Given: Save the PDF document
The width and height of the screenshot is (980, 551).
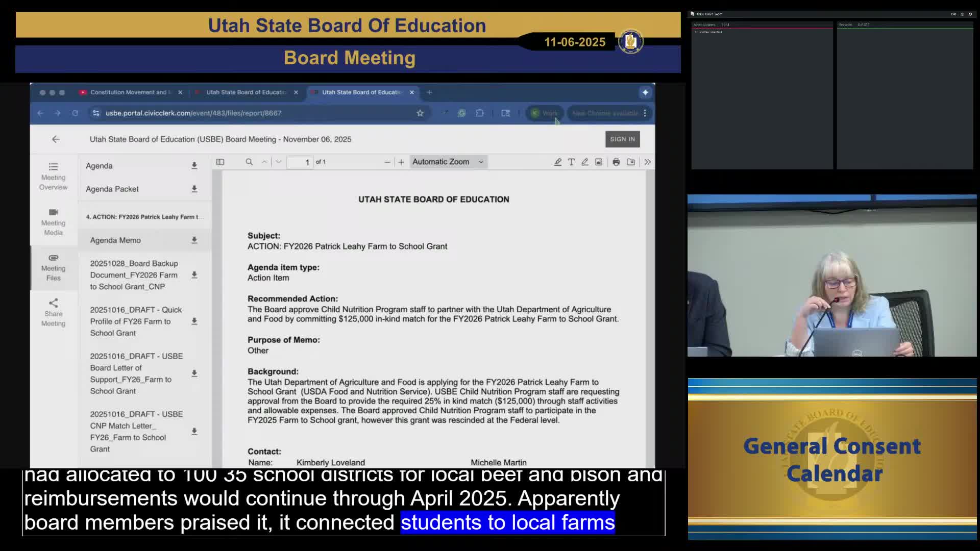Looking at the screenshot, I should coord(631,162).
